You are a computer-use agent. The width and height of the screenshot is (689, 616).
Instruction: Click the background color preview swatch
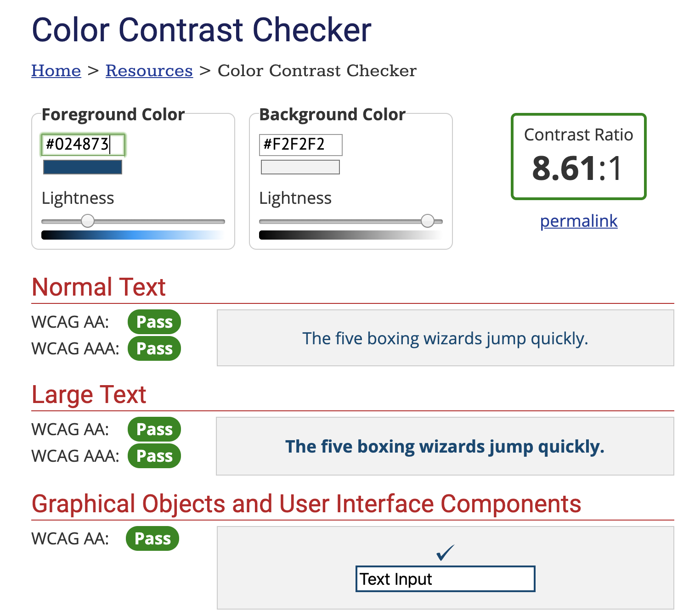(299, 168)
